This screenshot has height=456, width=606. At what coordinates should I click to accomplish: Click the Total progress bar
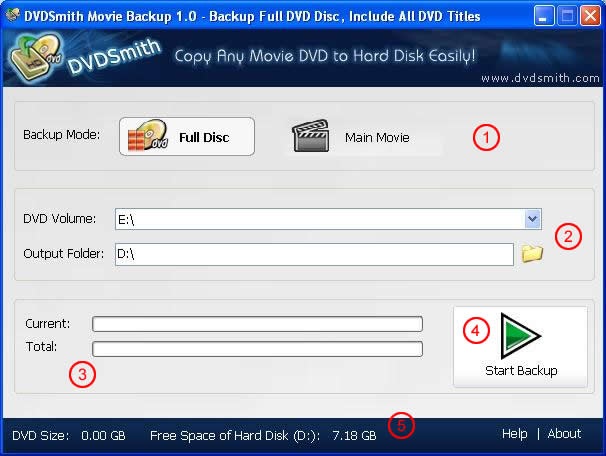(x=257, y=349)
